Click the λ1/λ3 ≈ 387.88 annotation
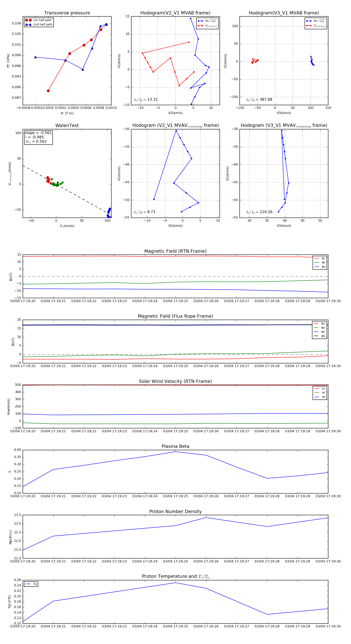The image size is (351, 644). coord(259,100)
